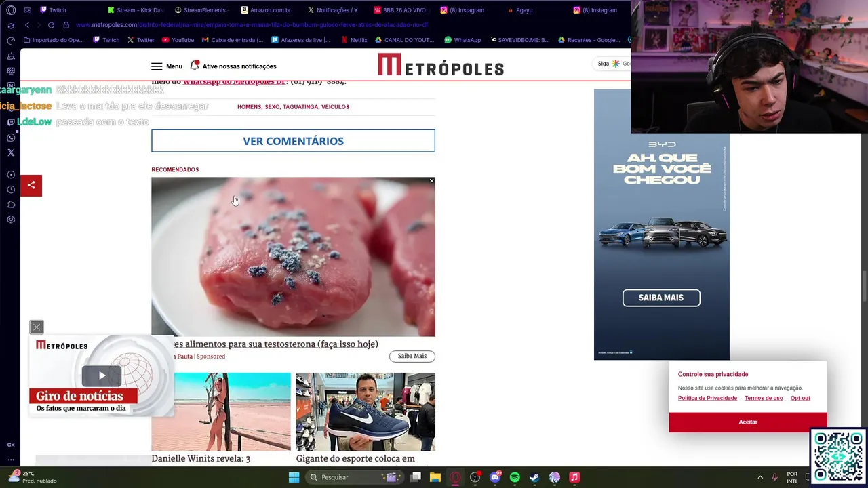Image resolution: width=868 pixels, height=488 pixels.
Task: Switch to Notificações / X tab
Action: pos(333,10)
